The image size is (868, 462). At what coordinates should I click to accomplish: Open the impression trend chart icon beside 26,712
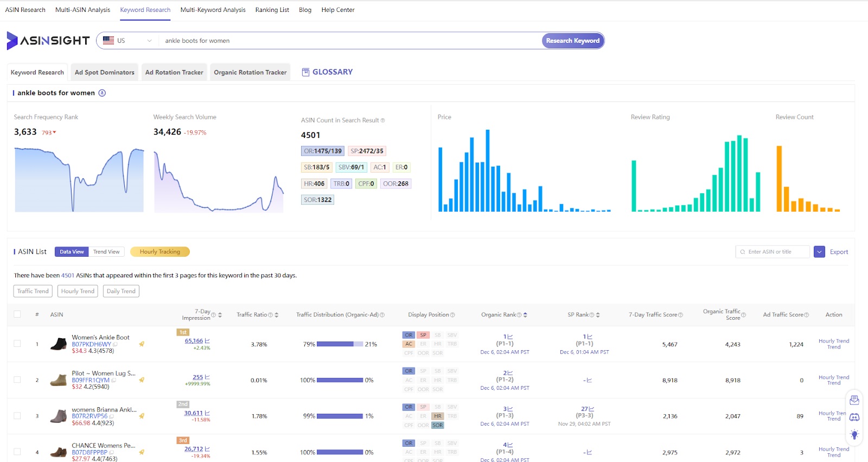pos(207,449)
